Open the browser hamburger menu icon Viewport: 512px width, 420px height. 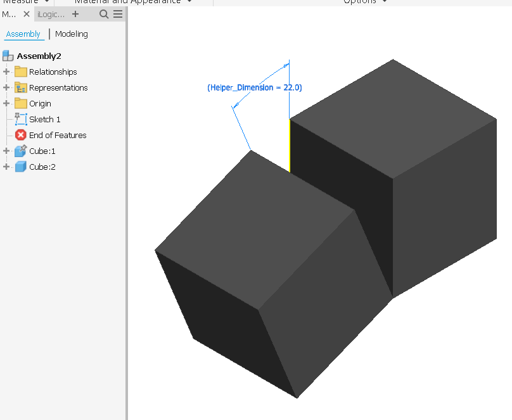click(117, 14)
